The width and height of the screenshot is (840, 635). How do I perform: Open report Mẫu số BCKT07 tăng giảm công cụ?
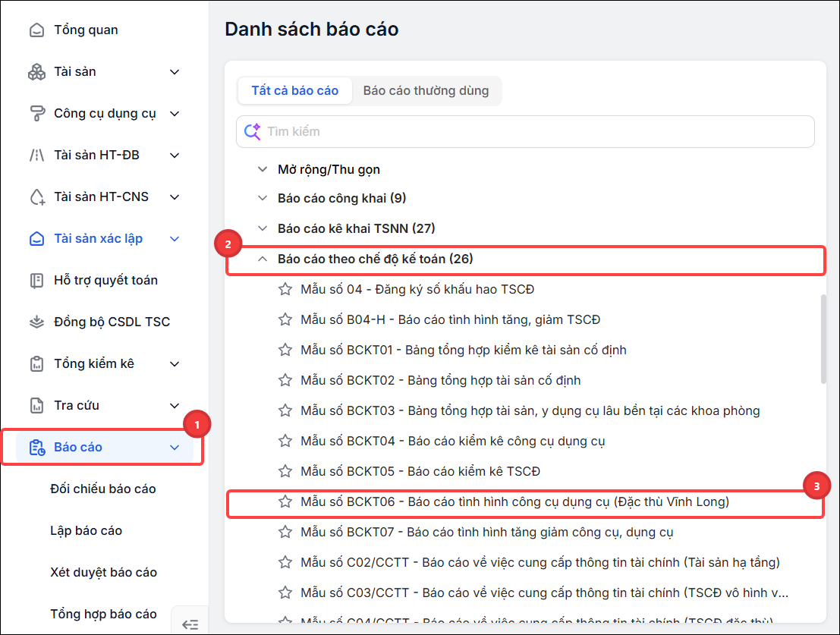click(x=487, y=532)
